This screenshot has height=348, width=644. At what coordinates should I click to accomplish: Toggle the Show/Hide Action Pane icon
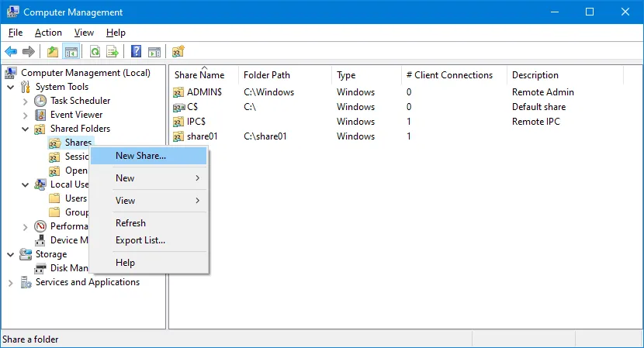[154, 52]
